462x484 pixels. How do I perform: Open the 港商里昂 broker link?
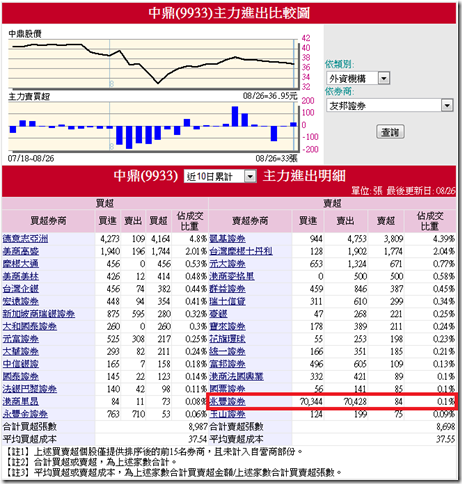(21, 402)
